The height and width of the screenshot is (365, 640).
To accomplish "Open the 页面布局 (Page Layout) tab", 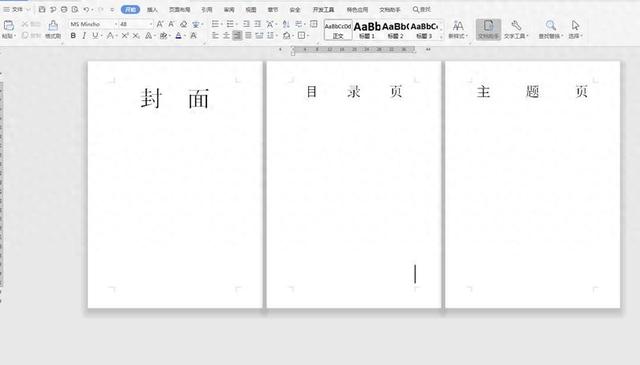I will [180, 9].
